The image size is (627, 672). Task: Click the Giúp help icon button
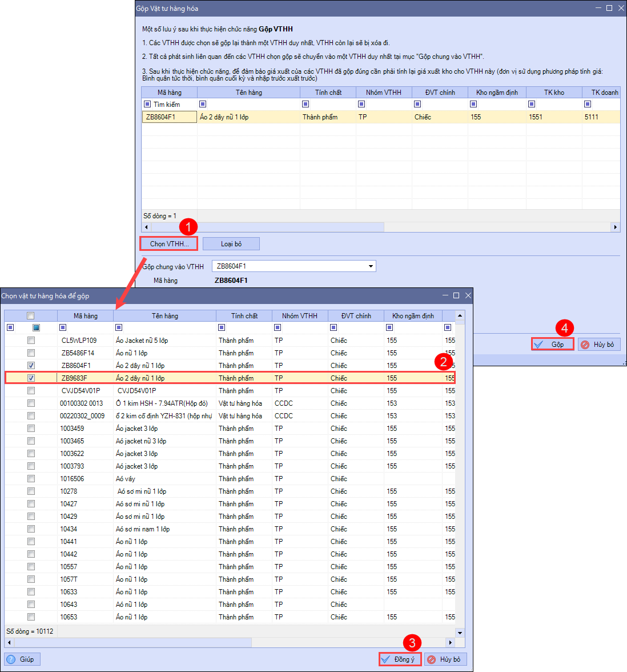click(22, 659)
